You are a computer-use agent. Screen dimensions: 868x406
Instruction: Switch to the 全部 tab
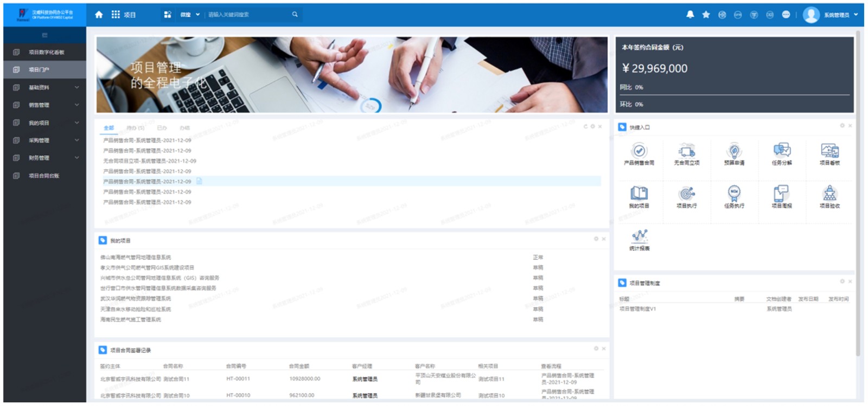(x=109, y=128)
